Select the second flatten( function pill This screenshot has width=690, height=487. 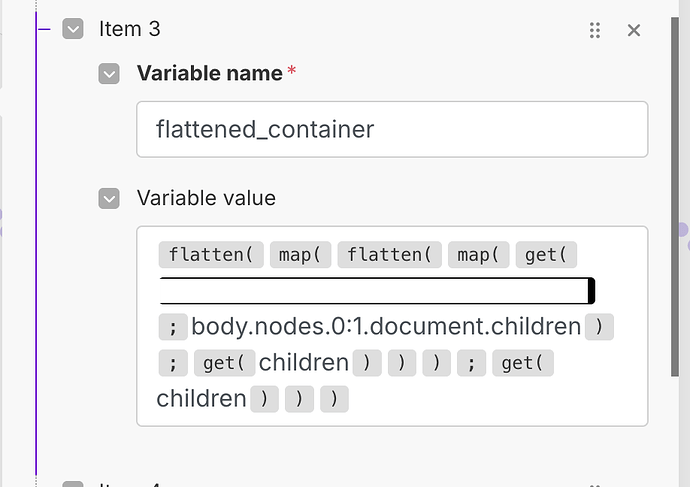click(389, 255)
